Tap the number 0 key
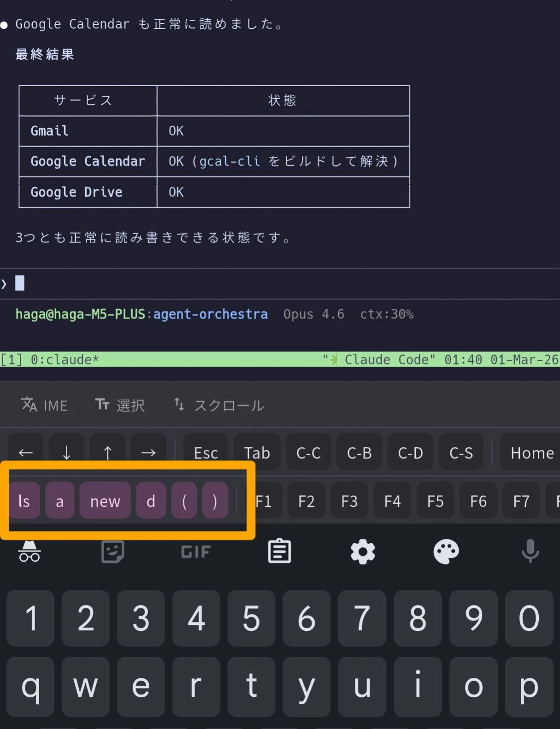Viewport: 560px width, 729px height. click(x=529, y=618)
